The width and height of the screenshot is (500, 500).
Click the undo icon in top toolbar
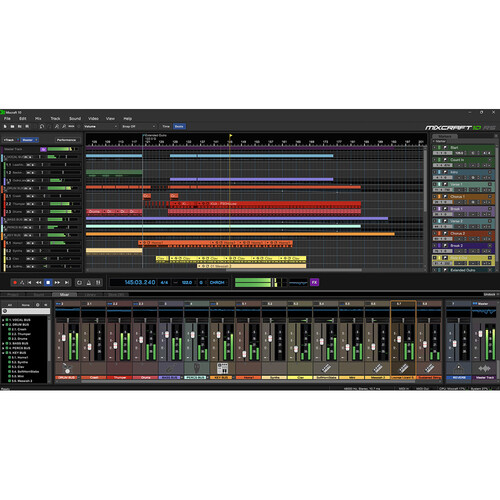tap(42, 126)
